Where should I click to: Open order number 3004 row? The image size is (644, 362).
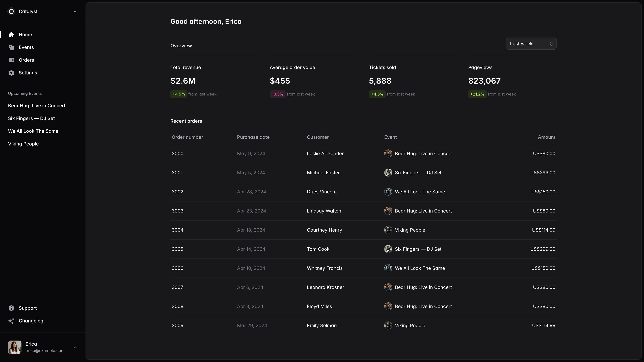tap(177, 230)
